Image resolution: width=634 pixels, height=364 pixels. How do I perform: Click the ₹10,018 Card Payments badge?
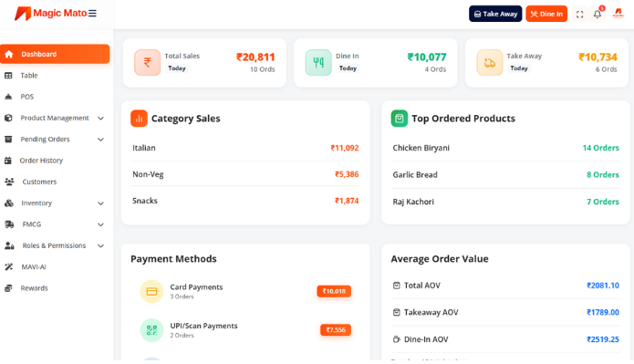click(x=334, y=291)
